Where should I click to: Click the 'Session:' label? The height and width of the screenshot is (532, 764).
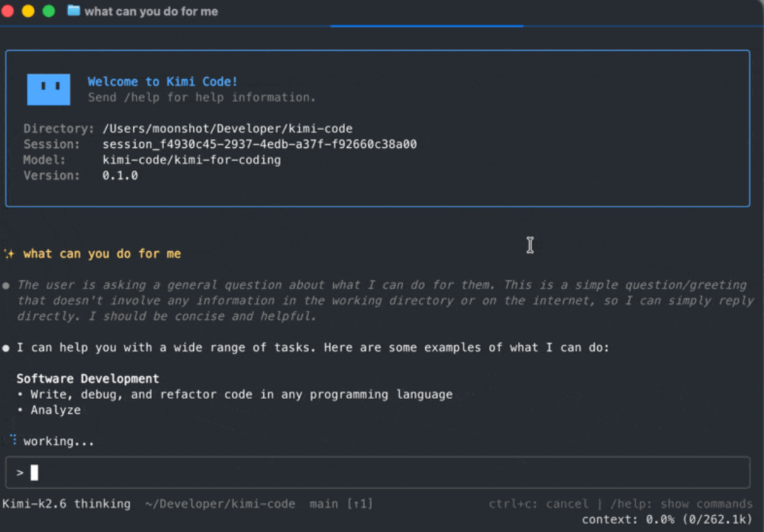click(52, 144)
